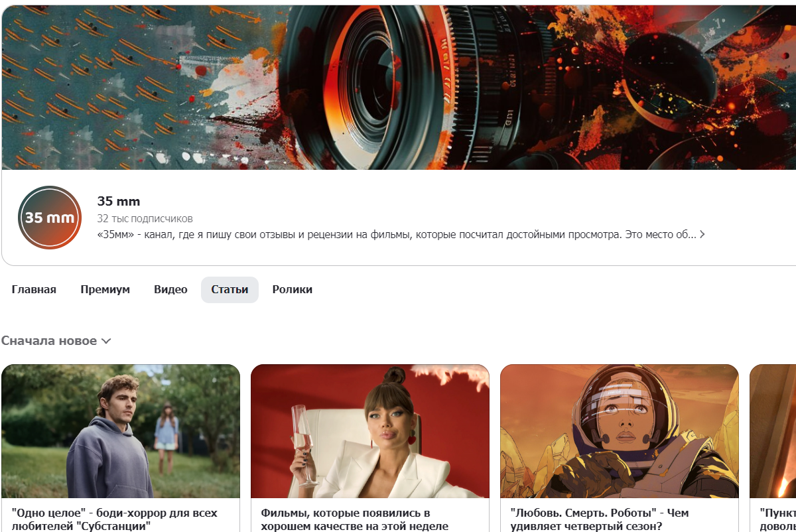The width and height of the screenshot is (796, 532).
Task: Click the 35 mm channel name heading
Action: (x=119, y=202)
